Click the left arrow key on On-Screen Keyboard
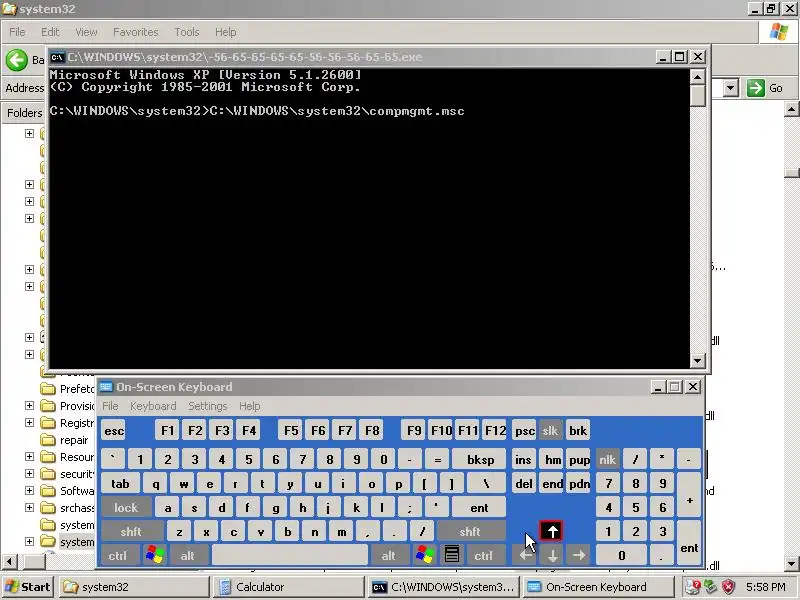The image size is (800, 600). tap(525, 555)
